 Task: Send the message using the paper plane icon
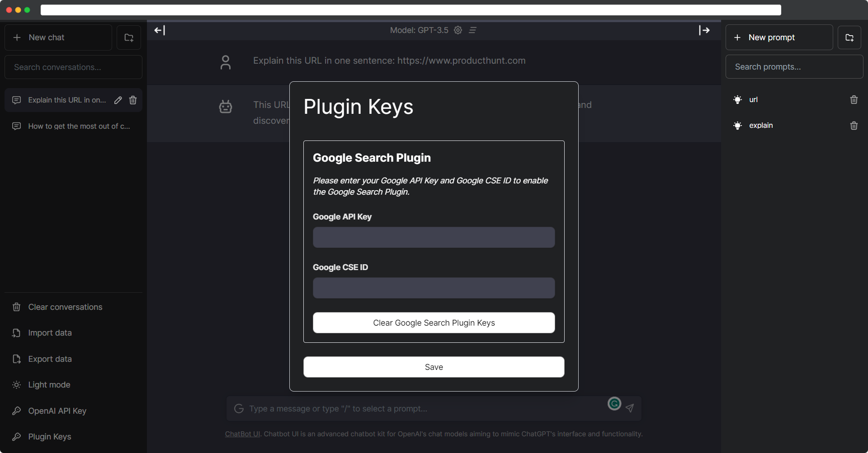pos(630,408)
